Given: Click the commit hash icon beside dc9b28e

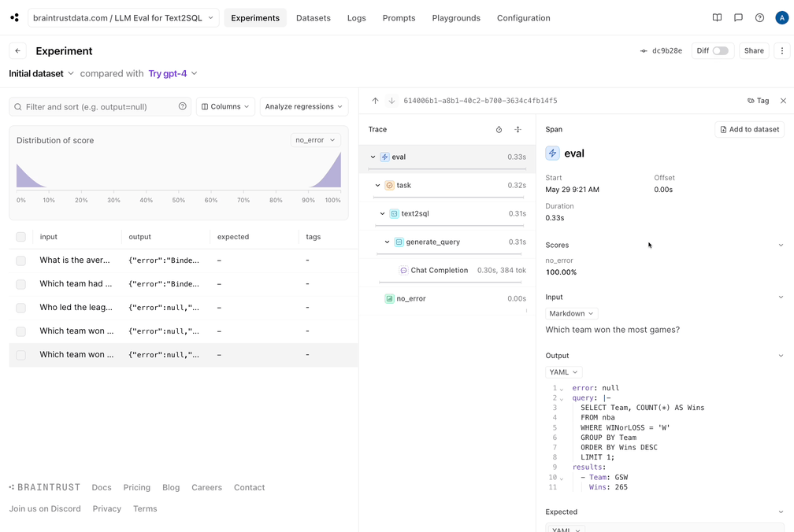Looking at the screenshot, I should tap(643, 50).
